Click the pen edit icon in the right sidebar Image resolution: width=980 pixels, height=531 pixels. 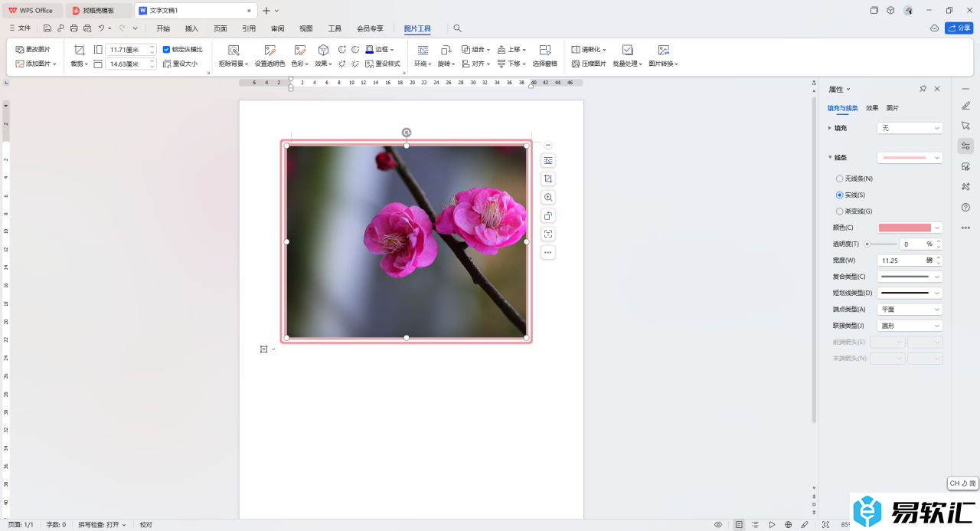click(x=965, y=105)
